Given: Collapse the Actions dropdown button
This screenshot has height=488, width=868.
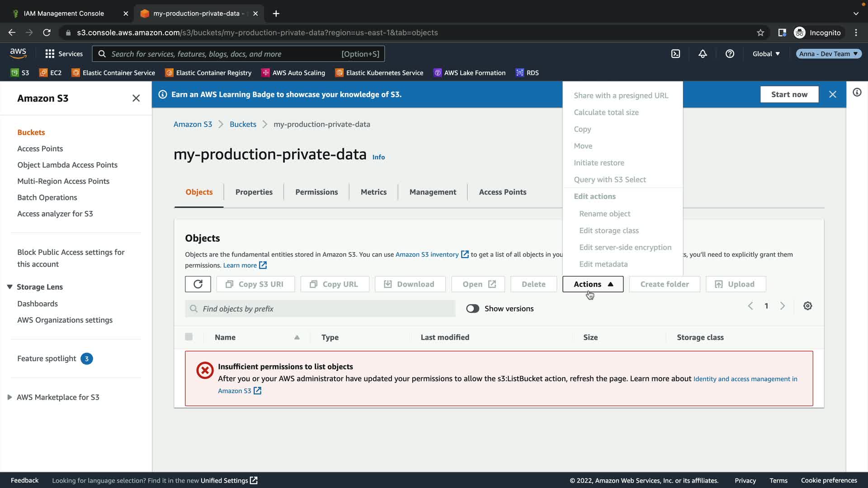Looking at the screenshot, I should click(593, 284).
